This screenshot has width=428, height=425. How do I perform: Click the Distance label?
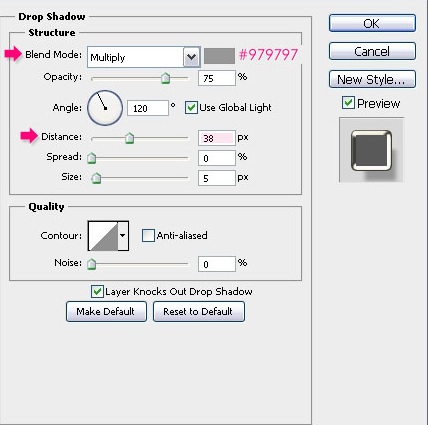click(61, 137)
